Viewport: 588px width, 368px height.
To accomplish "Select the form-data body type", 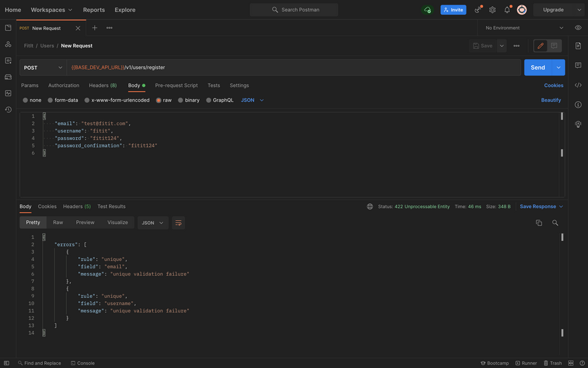I will (62, 100).
